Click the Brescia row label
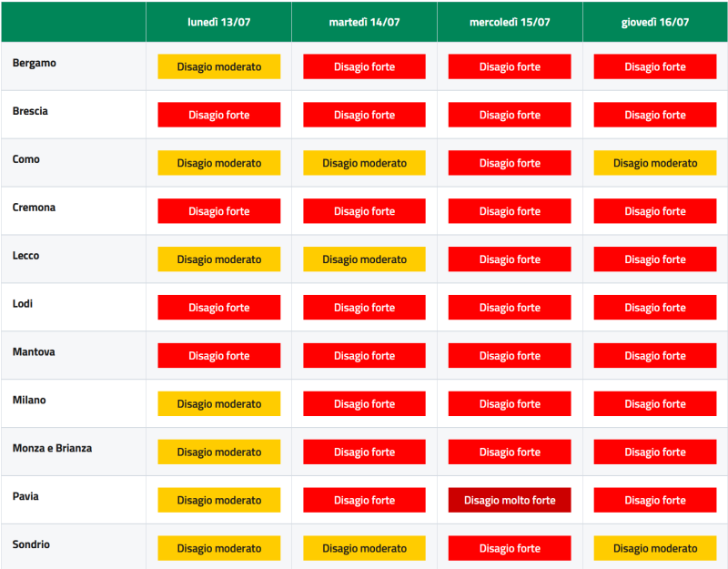Image resolution: width=728 pixels, height=569 pixels. [x=30, y=111]
